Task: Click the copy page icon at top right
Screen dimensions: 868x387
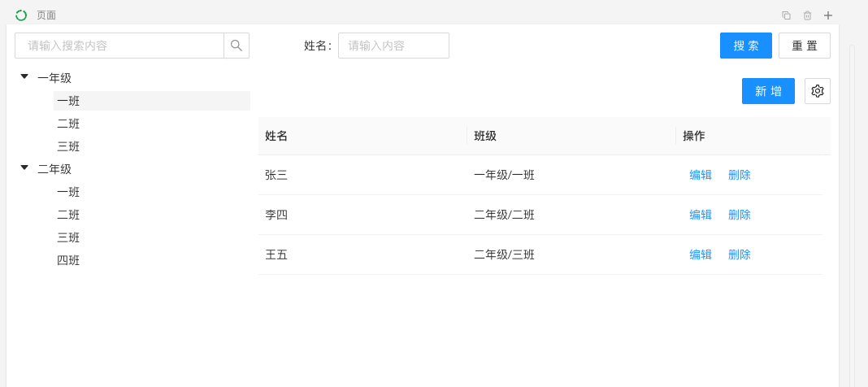Action: 786,15
